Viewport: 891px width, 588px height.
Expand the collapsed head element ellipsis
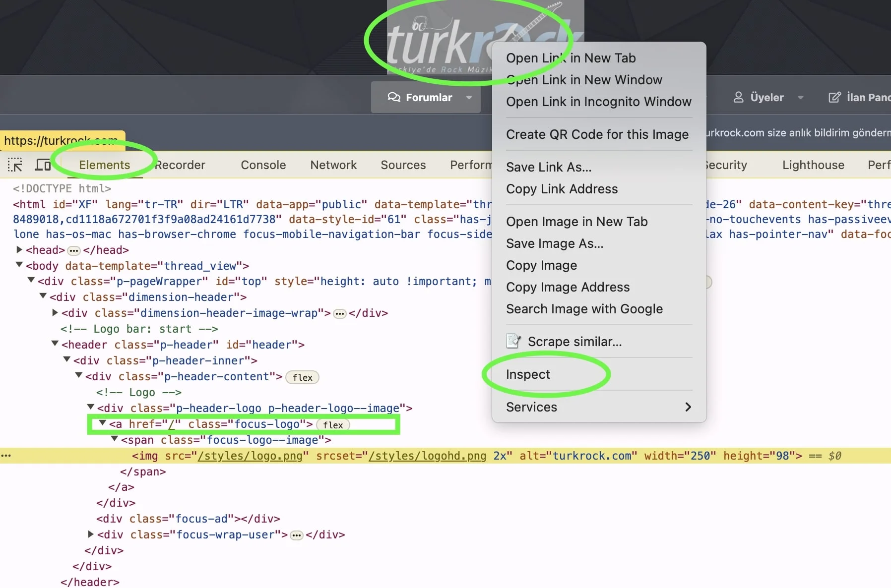pyautogui.click(x=74, y=250)
